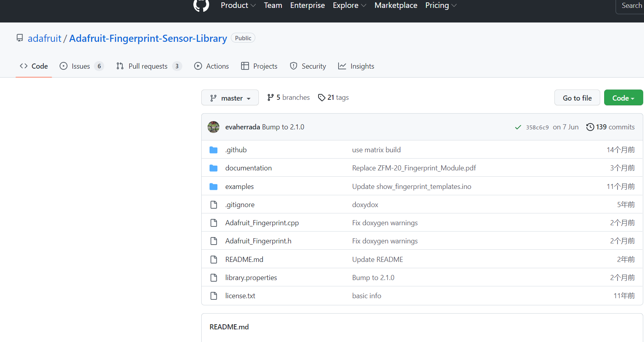Screen dimensions: 644x342
Task: Expand the green Code dropdown button
Action: tap(623, 98)
